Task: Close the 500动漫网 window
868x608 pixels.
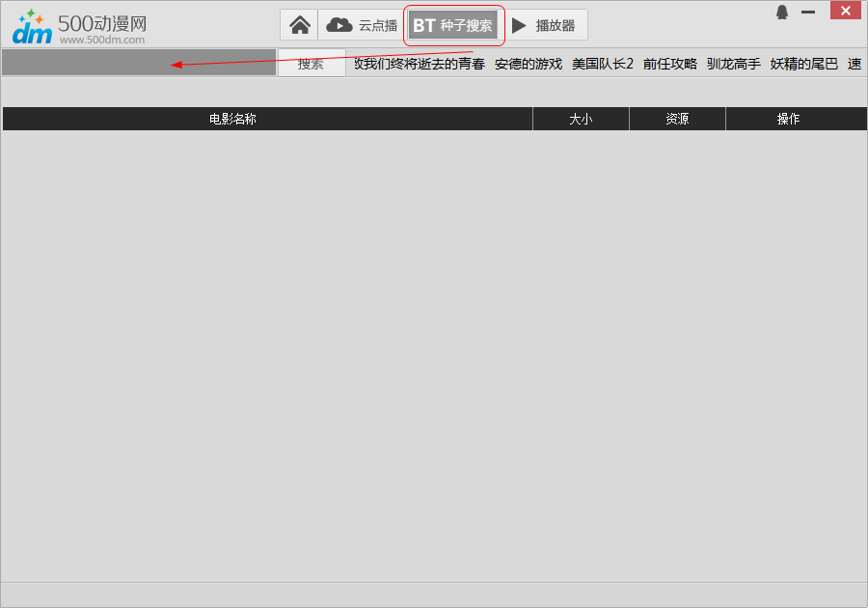Action: coord(845,11)
